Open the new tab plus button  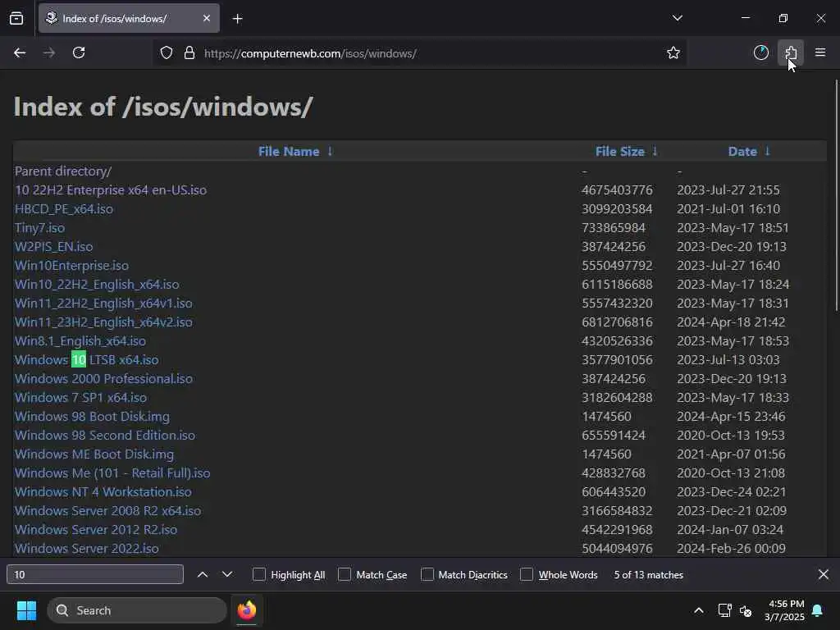[x=237, y=19]
